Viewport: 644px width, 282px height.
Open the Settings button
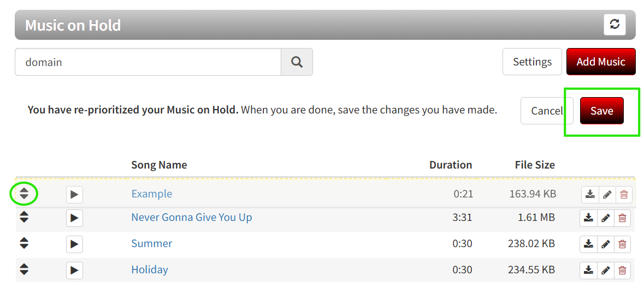click(532, 62)
